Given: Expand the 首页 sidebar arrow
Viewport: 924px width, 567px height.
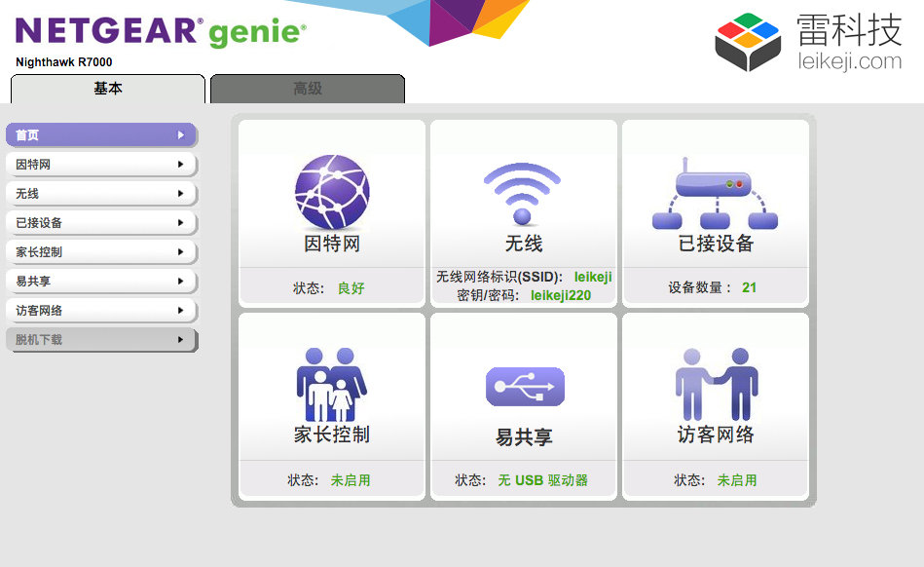Looking at the screenshot, I should (181, 135).
